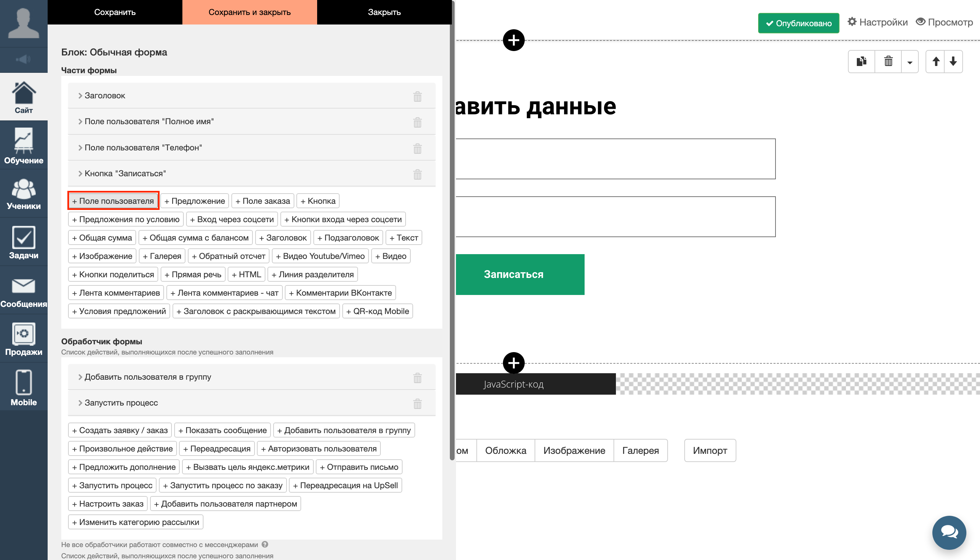Add + Линия разделителя element
This screenshot has height=560, width=980.
click(312, 274)
